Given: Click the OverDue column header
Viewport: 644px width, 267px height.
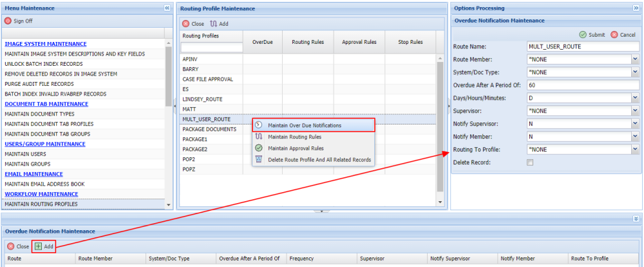Looking at the screenshot, I should (263, 42).
